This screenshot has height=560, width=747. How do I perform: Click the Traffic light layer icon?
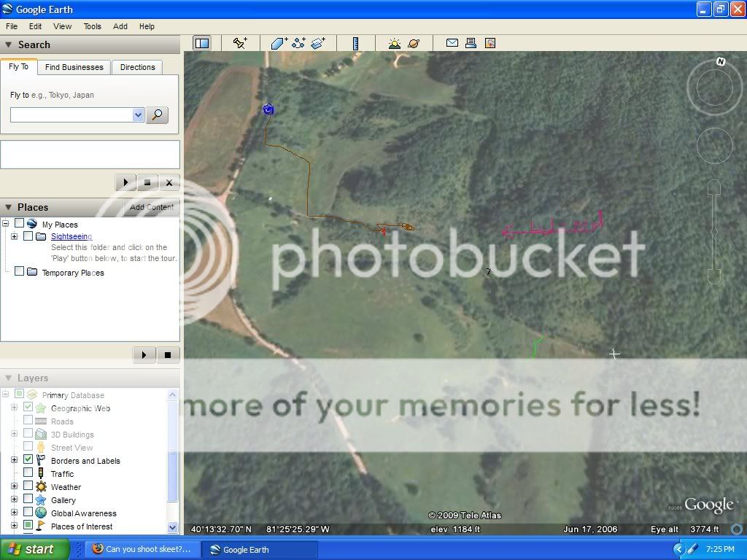(x=41, y=473)
